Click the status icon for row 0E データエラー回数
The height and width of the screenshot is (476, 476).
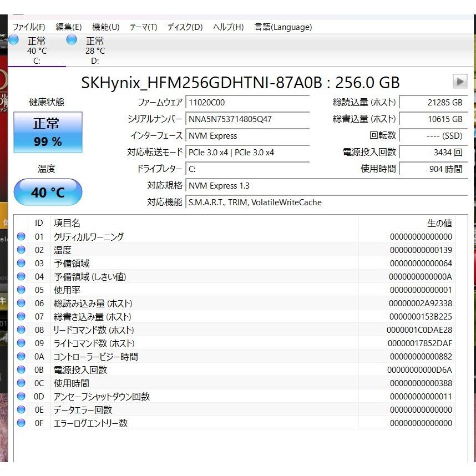tap(21, 409)
